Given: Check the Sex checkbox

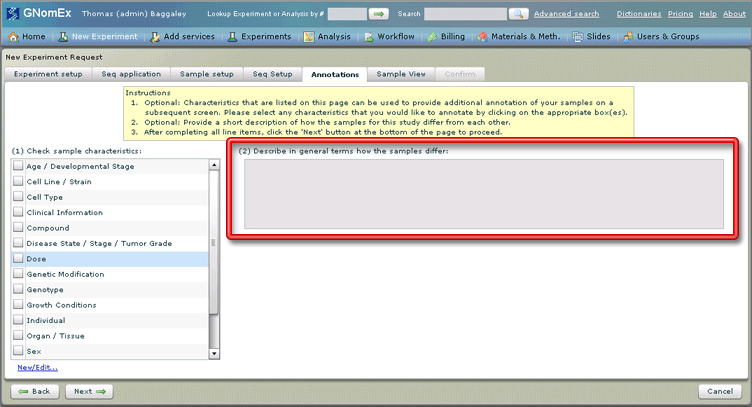Looking at the screenshot, I should pyautogui.click(x=18, y=350).
